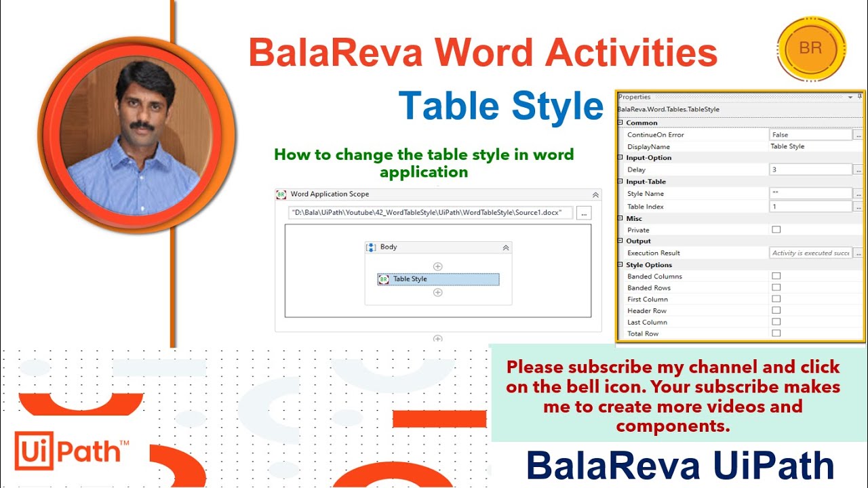
Task: Collapse the Style Options section
Action: pos(620,265)
